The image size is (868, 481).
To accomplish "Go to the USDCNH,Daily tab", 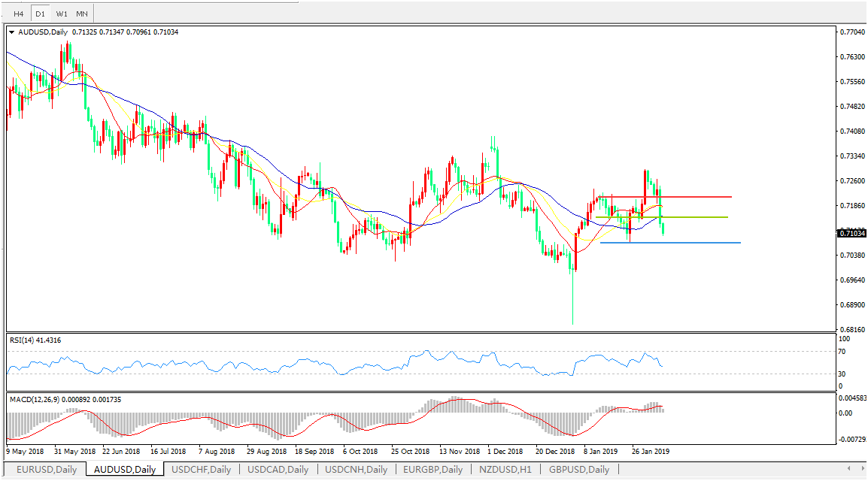I will [356, 470].
